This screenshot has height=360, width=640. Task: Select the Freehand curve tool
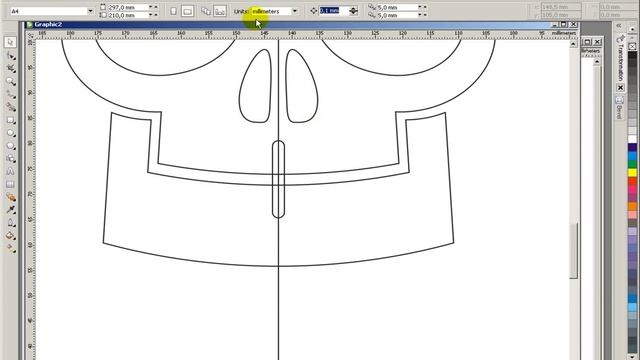(x=11, y=94)
